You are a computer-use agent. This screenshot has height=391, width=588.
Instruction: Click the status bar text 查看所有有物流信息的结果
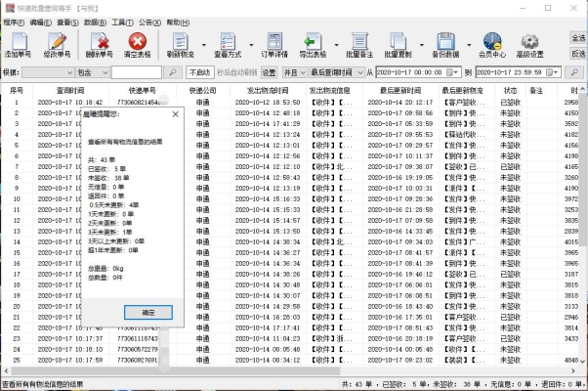coord(43,384)
